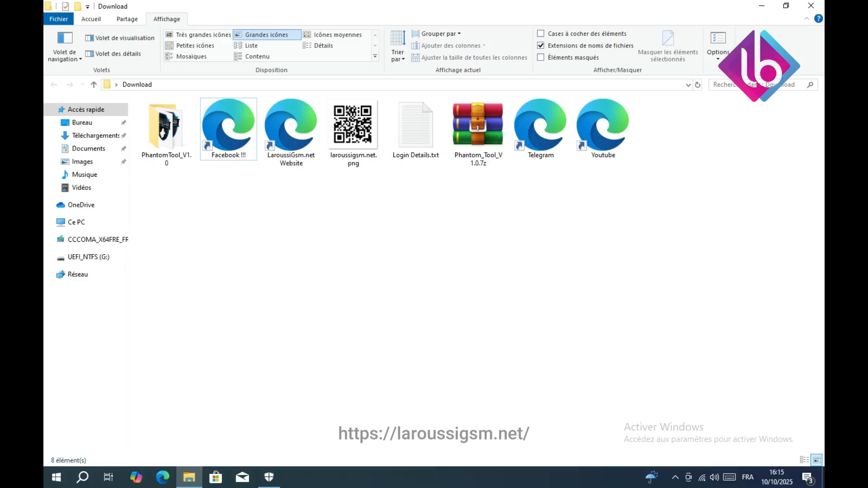
Task: Open the Explorer help icon
Action: (818, 19)
